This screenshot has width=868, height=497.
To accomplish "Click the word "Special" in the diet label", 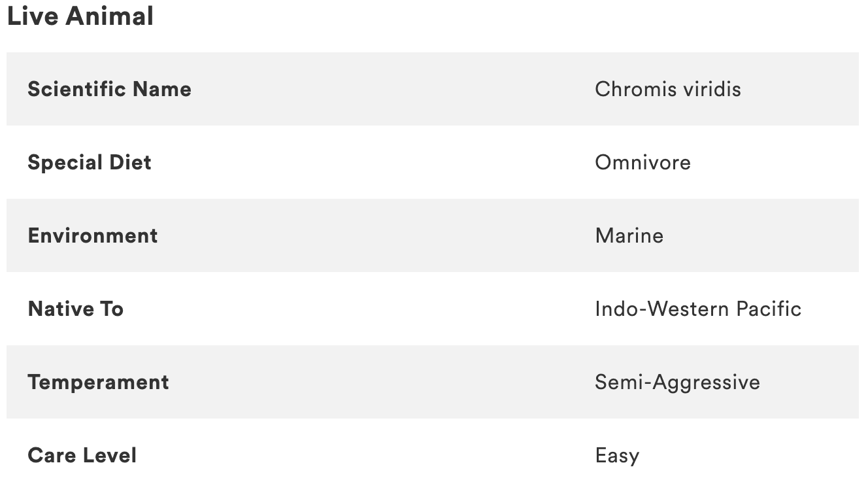I will 64,162.
